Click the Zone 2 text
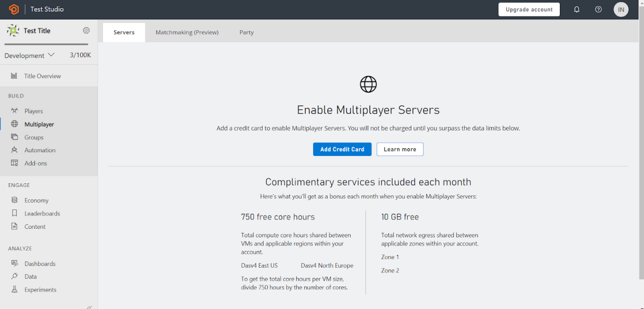This screenshot has height=309, width=644. point(390,270)
